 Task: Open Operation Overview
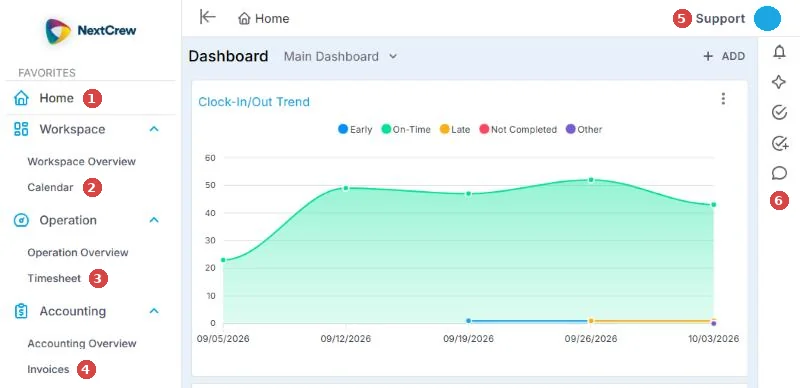78,252
